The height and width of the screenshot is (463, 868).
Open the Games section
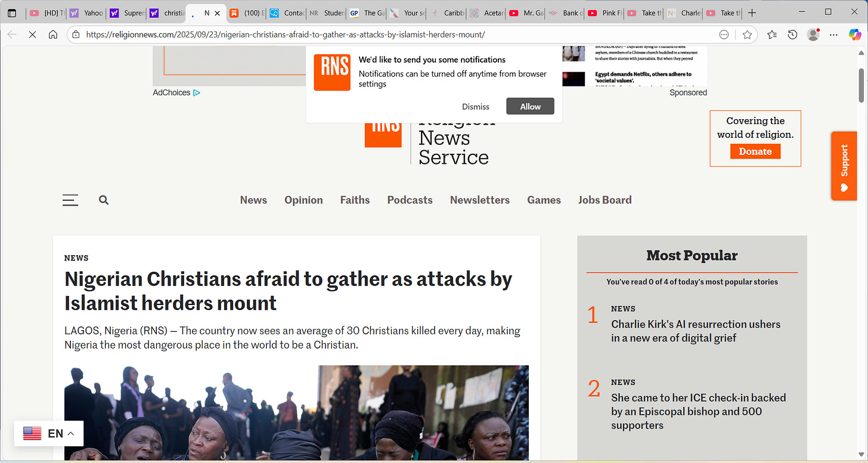544,200
